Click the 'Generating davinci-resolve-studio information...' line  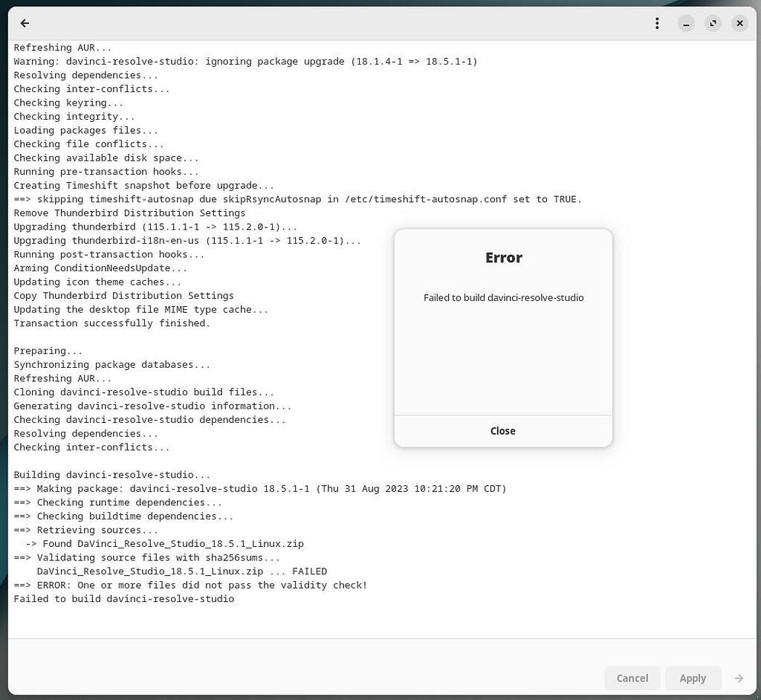click(152, 406)
